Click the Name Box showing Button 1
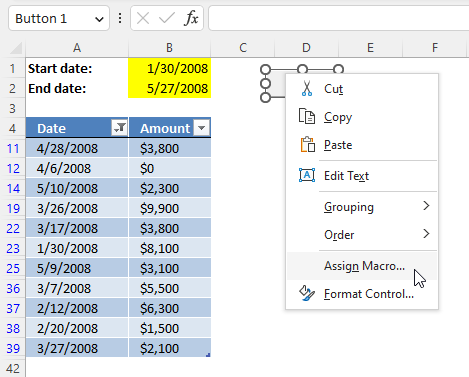 59,18
